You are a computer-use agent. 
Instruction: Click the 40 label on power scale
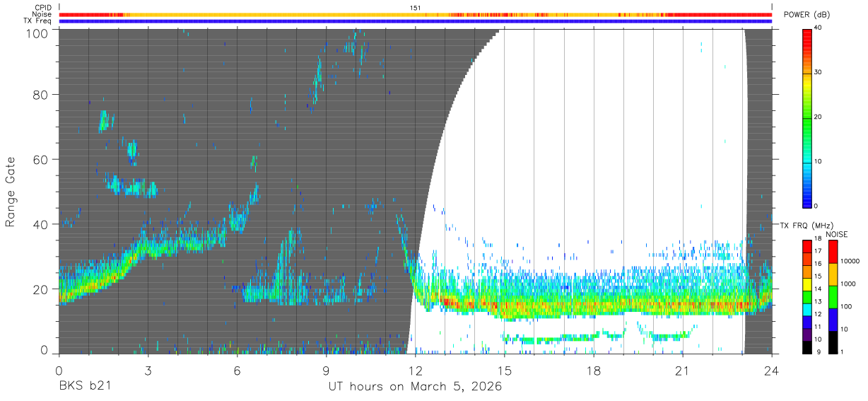[x=819, y=28]
